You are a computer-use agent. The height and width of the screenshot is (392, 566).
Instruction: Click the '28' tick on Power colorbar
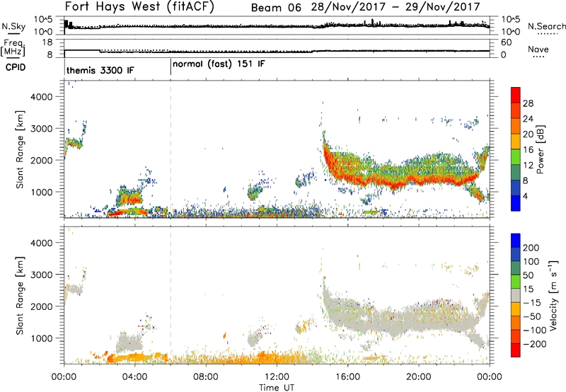[528, 103]
